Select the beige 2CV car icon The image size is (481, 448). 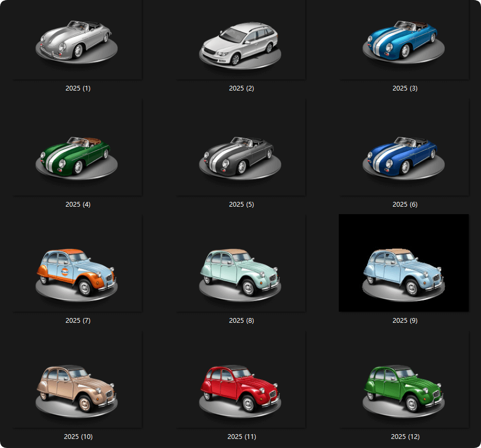[x=77, y=389]
